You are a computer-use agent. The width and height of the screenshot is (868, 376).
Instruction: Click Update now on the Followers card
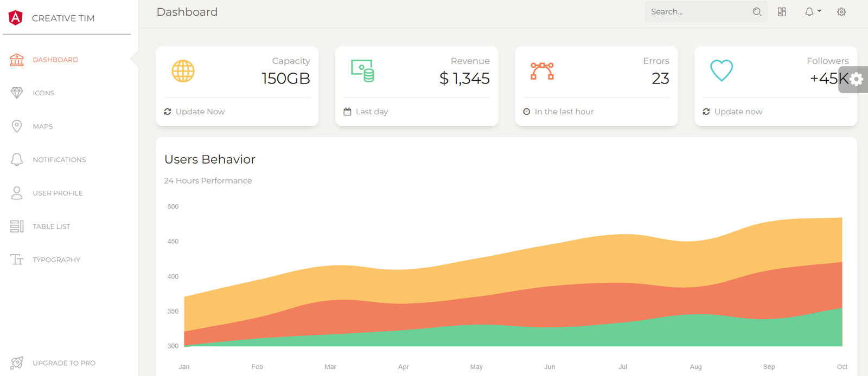tap(738, 112)
